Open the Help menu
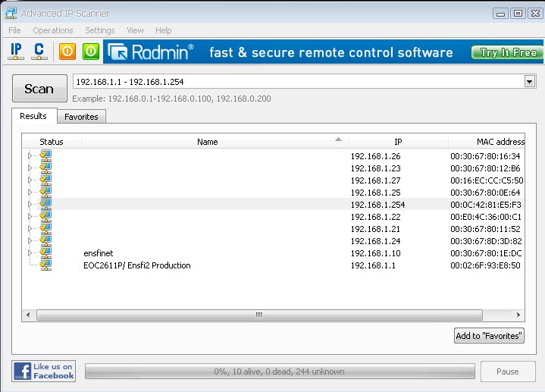 click(x=164, y=30)
